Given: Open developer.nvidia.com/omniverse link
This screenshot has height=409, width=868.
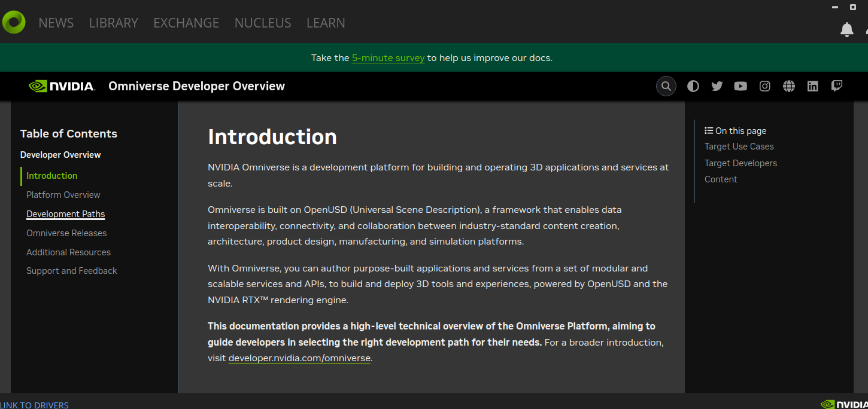Looking at the screenshot, I should (299, 358).
